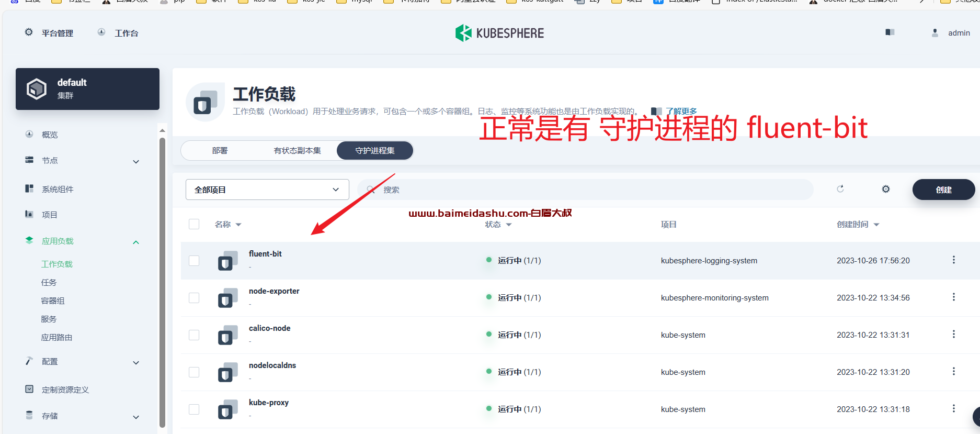Open the calico-node workload name link
The image size is (980, 434).
(x=269, y=328)
